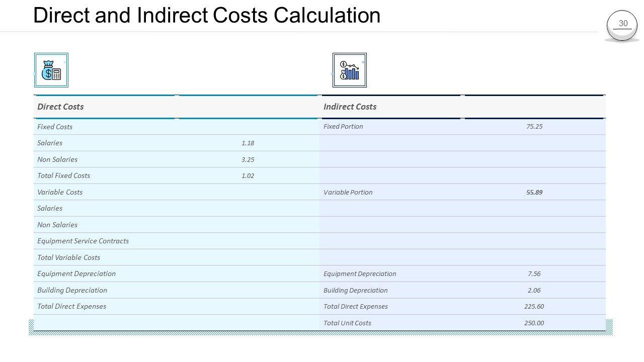Click the money bag calculator icon
The height and width of the screenshot is (362, 644).
[51, 70]
